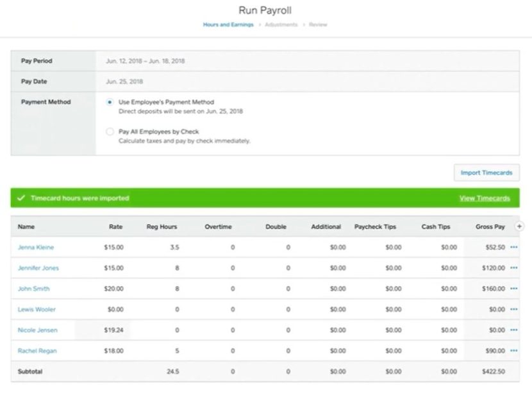Select Use Employee's Payment Method option
Image resolution: width=532 pixels, height=397 pixels.
tap(110, 101)
